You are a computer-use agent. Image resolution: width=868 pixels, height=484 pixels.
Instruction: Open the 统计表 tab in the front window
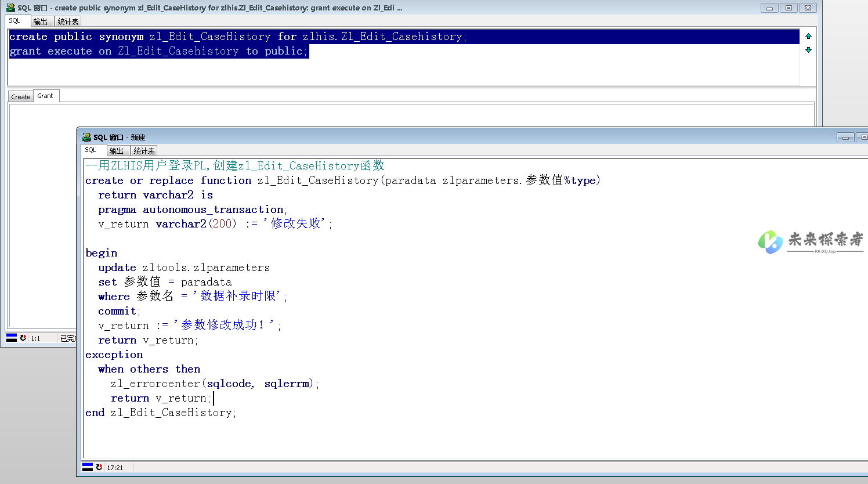click(x=144, y=151)
